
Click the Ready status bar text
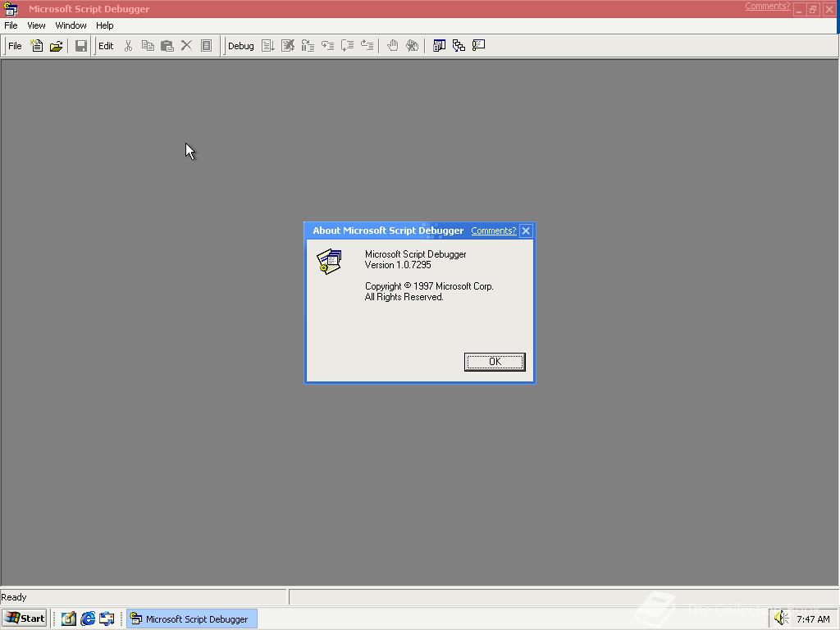pos(14,597)
